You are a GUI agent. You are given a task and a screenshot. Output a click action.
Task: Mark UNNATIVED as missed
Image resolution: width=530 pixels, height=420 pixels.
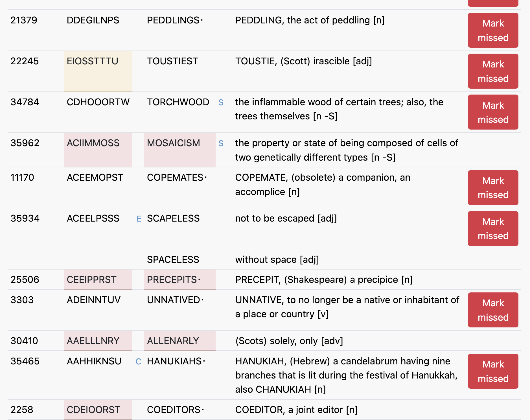tap(493, 310)
